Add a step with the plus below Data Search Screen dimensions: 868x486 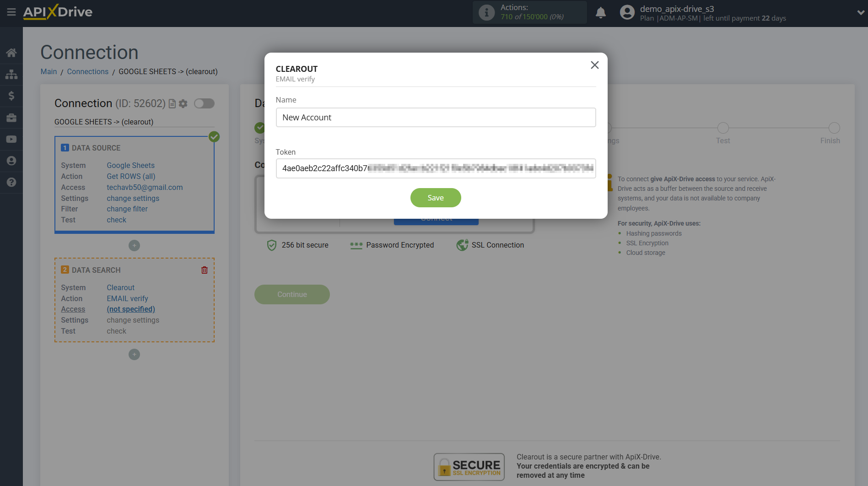click(x=134, y=354)
